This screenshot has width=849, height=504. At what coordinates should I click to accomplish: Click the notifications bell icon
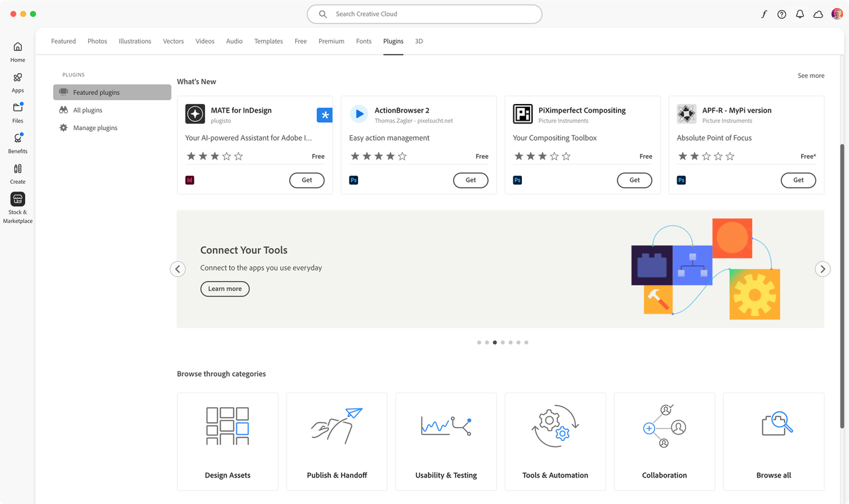coord(800,13)
